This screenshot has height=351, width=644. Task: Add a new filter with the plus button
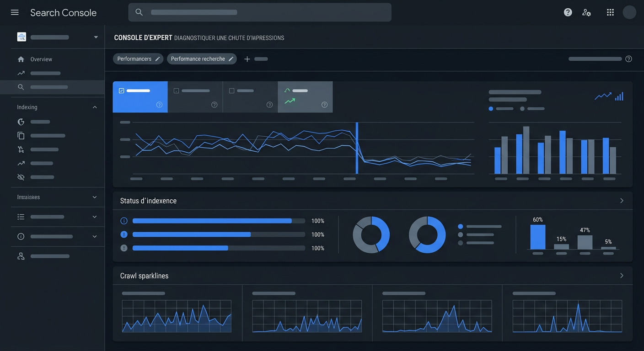247,59
